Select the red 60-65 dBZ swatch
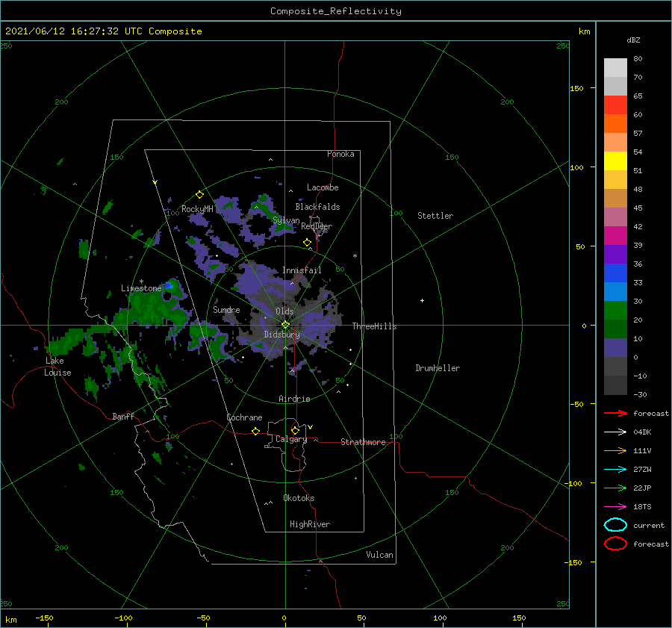672x628 pixels. pos(615,105)
